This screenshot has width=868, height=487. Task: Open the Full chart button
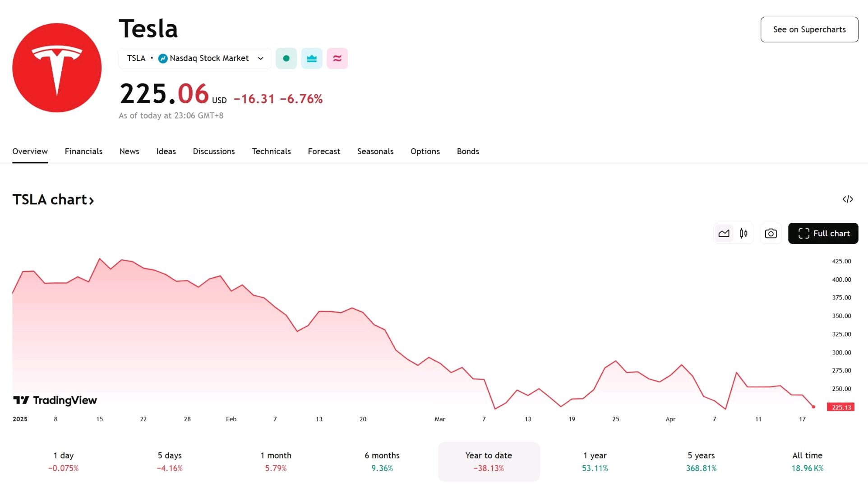click(x=823, y=234)
